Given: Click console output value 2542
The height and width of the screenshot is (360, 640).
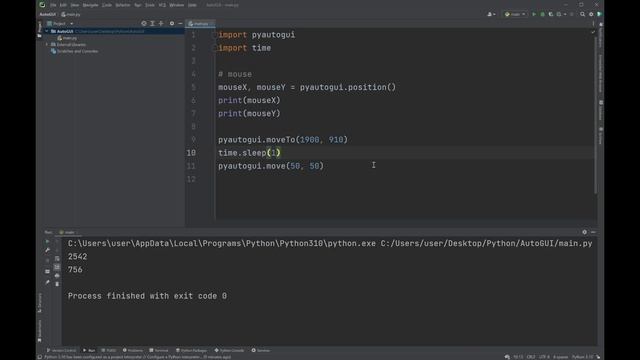Looking at the screenshot, I should (x=78, y=257).
